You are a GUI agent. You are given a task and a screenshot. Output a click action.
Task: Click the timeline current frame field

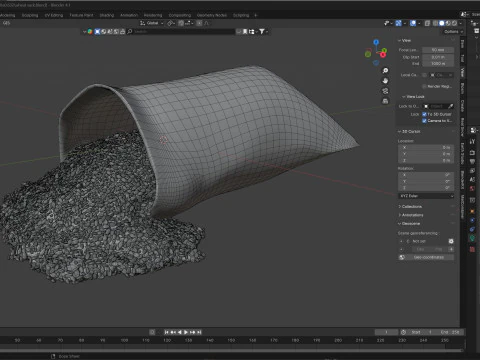pyautogui.click(x=386, y=332)
